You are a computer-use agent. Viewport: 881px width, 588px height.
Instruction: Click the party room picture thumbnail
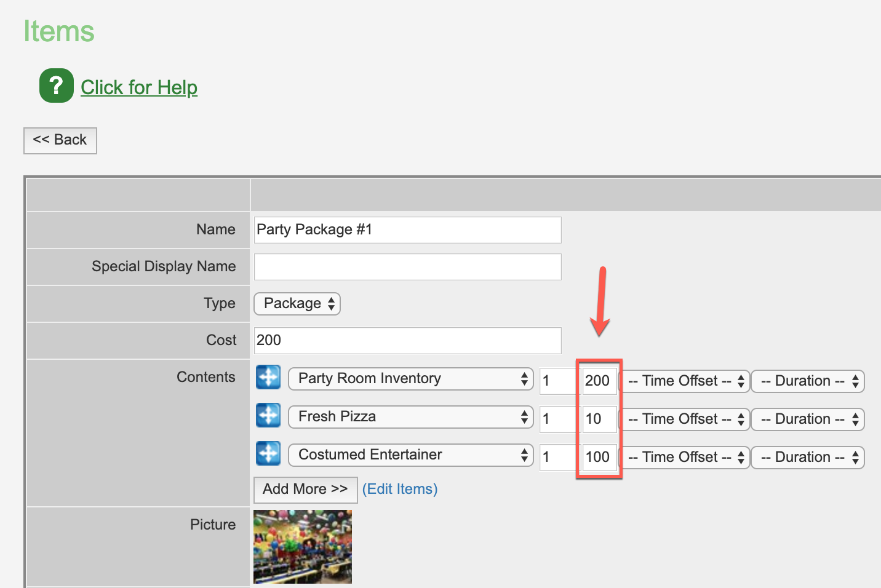pyautogui.click(x=303, y=547)
